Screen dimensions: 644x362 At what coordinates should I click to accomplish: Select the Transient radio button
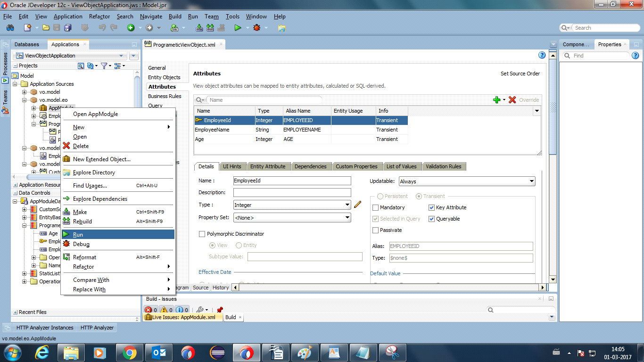419,197
